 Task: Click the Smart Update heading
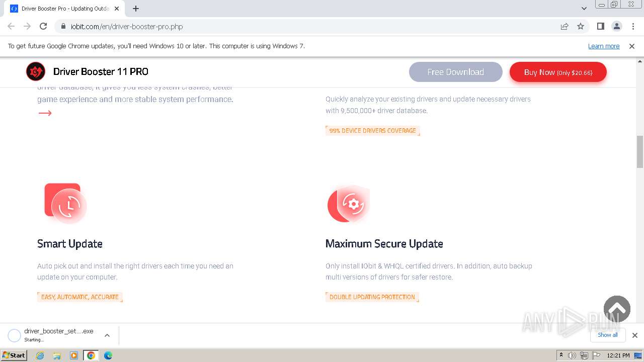coord(70,244)
